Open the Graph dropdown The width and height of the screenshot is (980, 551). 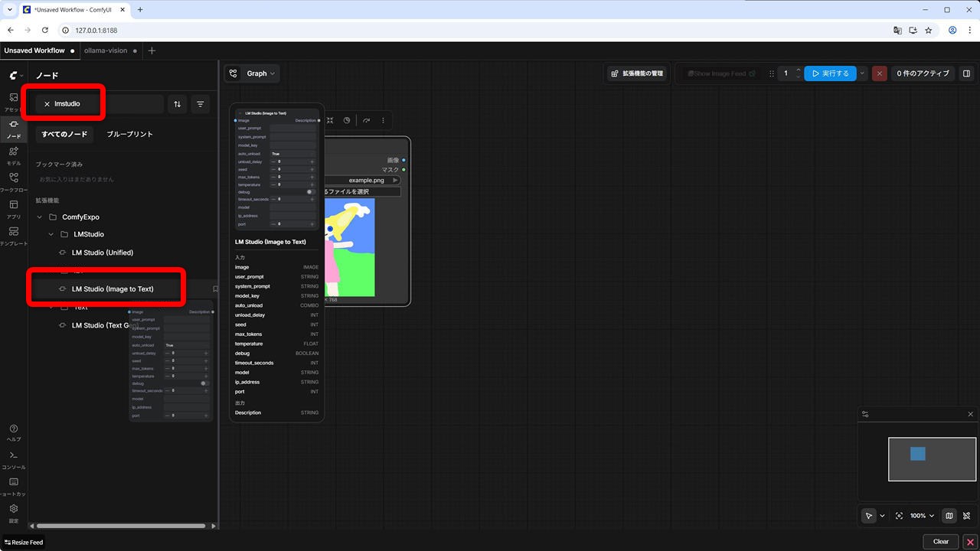(x=252, y=73)
